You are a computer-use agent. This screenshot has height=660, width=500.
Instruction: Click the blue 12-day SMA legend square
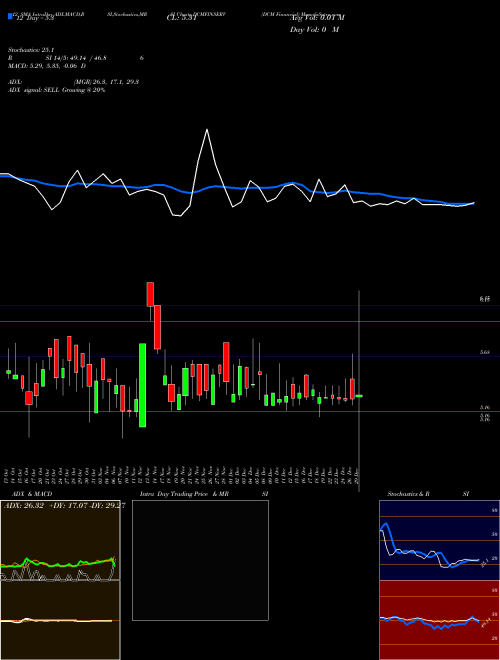point(10,17)
